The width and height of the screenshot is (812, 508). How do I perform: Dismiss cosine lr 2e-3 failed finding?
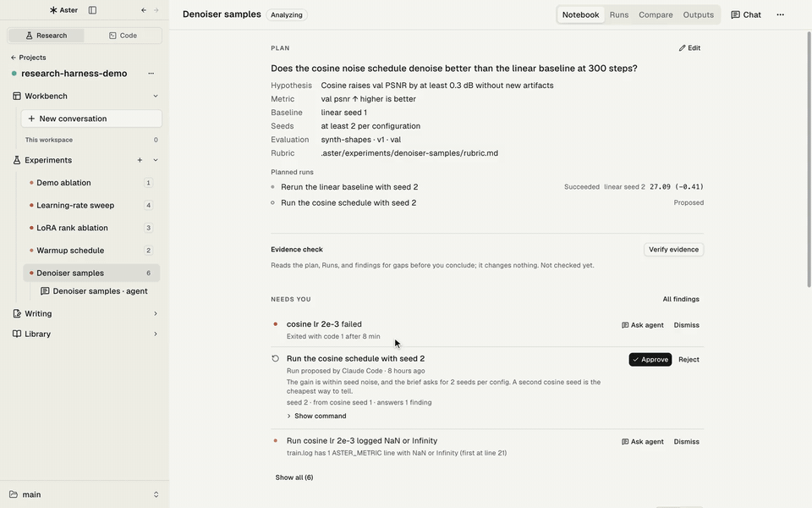coord(686,325)
